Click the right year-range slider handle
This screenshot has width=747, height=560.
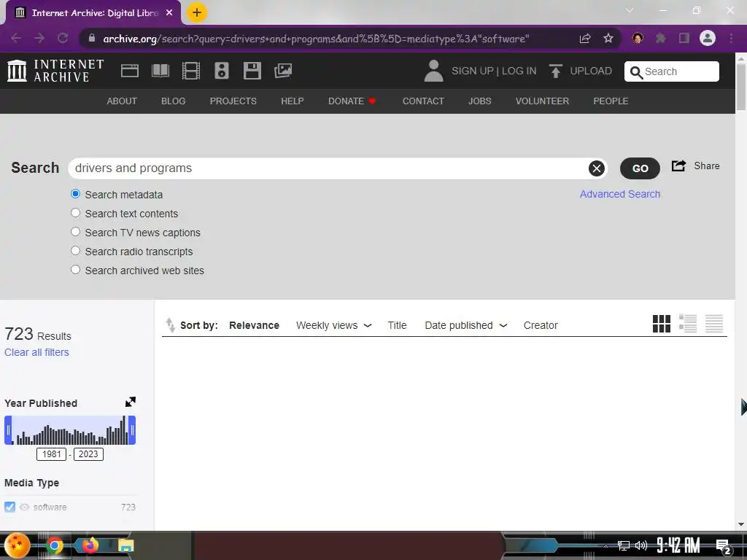132,430
